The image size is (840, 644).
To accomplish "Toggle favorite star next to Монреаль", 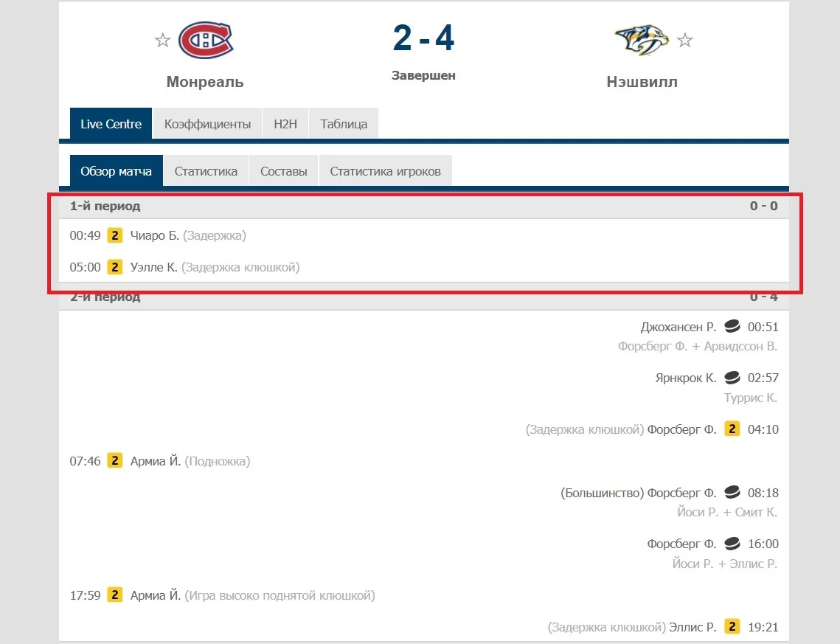I will point(163,41).
